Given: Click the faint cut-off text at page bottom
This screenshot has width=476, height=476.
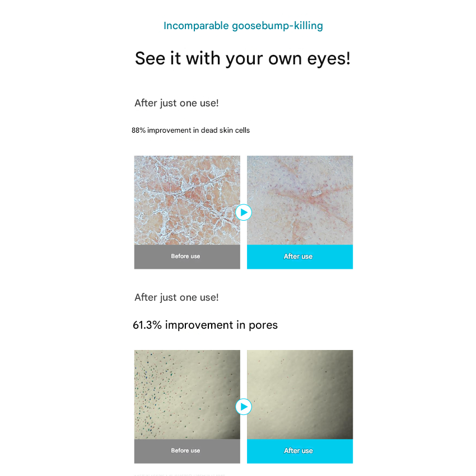Looking at the screenshot, I should point(179,474).
